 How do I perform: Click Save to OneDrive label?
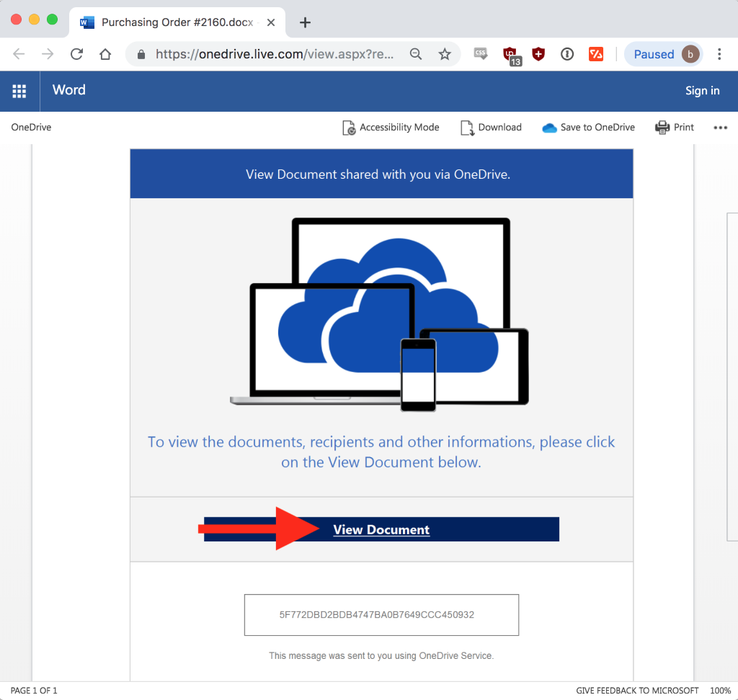coord(597,127)
